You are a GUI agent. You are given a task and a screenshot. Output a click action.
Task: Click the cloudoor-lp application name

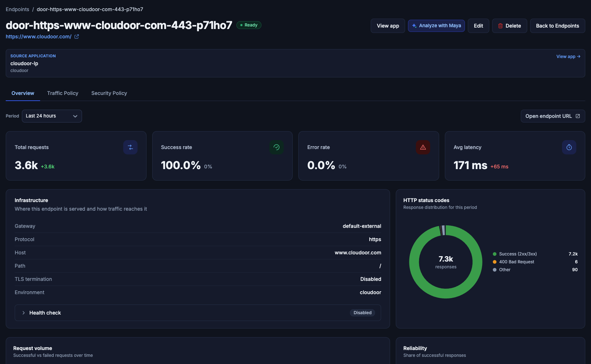[x=24, y=63]
